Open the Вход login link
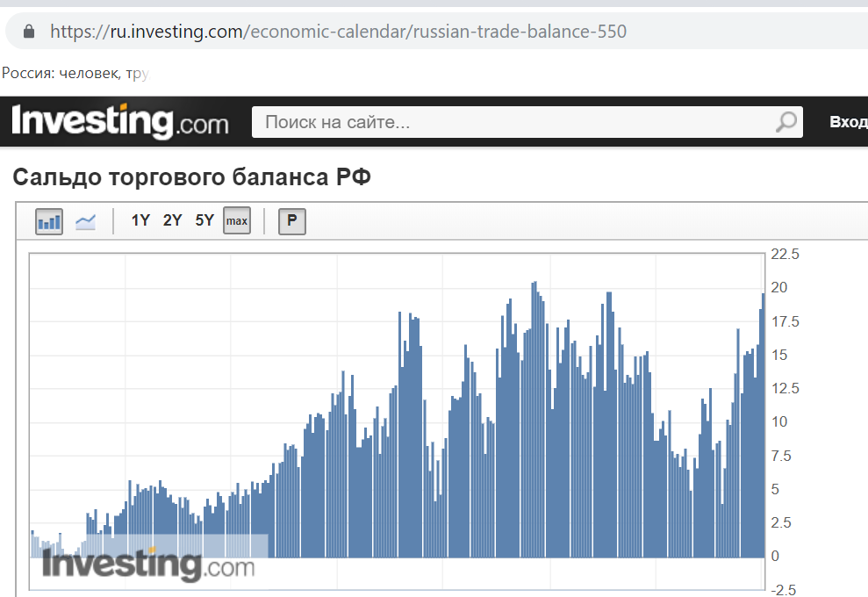This screenshot has width=868, height=597. click(848, 122)
